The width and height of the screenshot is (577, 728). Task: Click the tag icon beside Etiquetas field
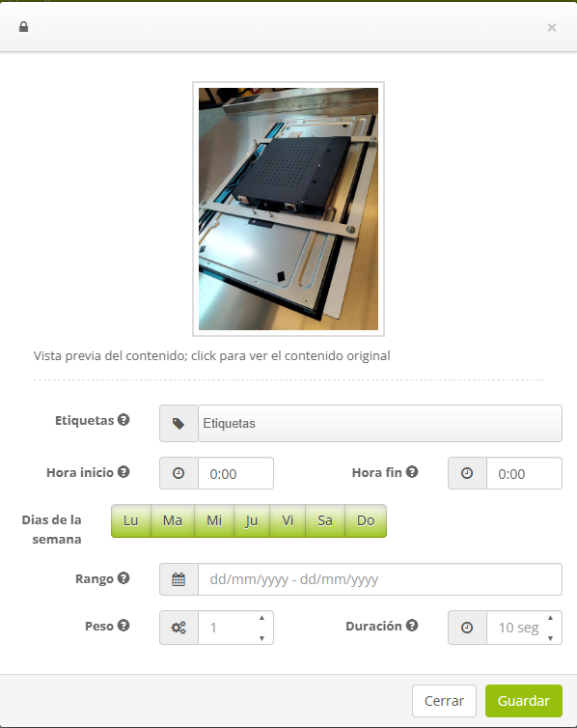[x=179, y=424]
